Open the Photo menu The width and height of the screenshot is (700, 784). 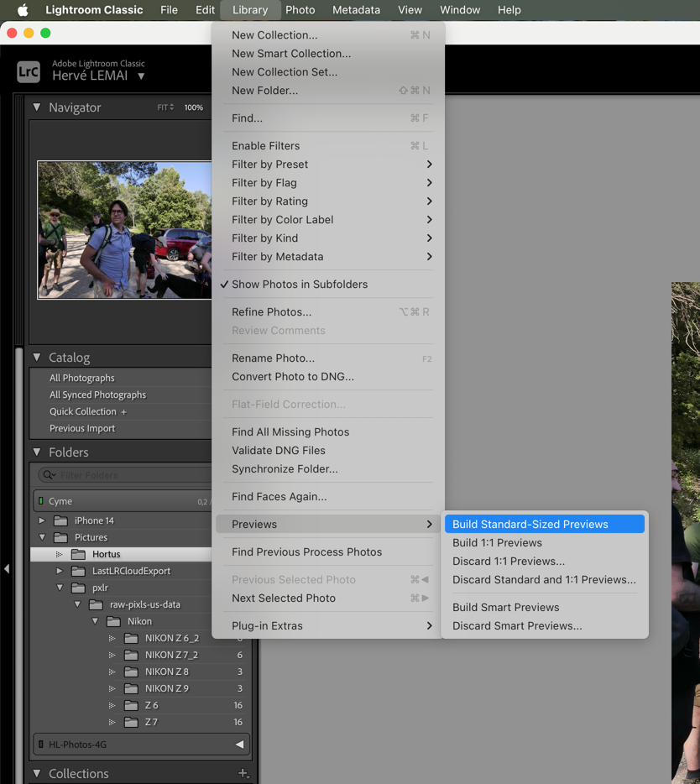[300, 10]
